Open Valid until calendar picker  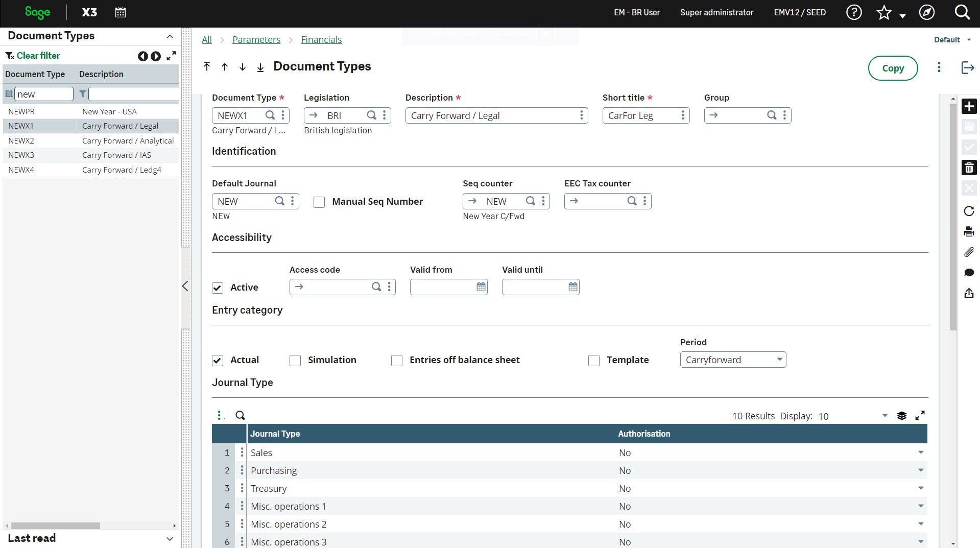(573, 287)
